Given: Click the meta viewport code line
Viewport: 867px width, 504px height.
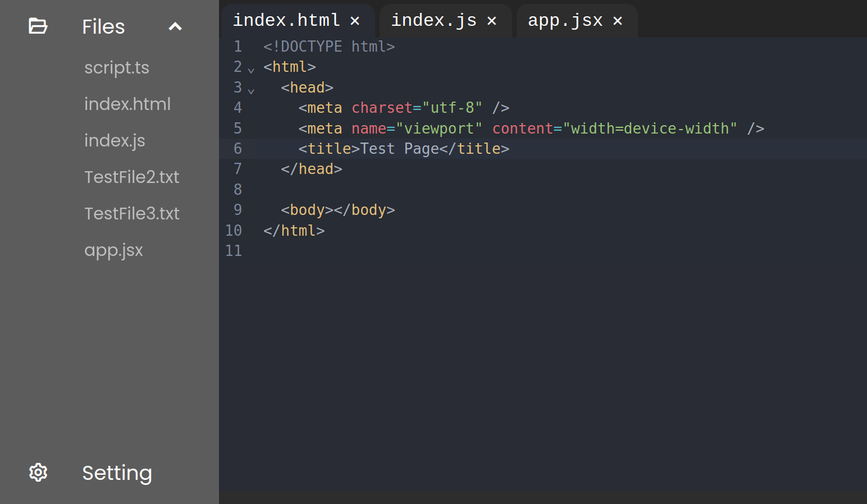Looking at the screenshot, I should [531, 129].
